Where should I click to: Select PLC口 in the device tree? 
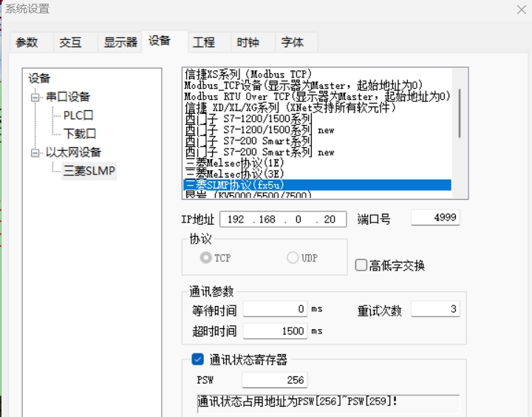point(78,115)
